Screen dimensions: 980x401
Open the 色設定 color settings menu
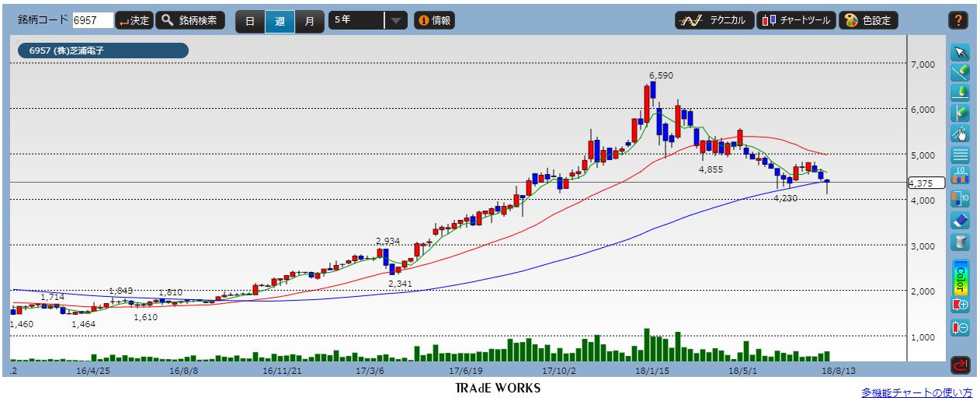(869, 21)
